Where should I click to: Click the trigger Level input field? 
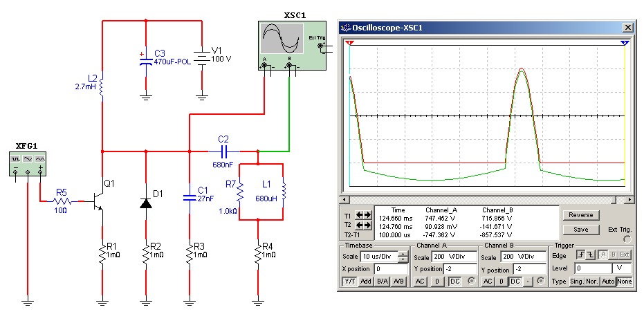pyautogui.click(x=594, y=268)
